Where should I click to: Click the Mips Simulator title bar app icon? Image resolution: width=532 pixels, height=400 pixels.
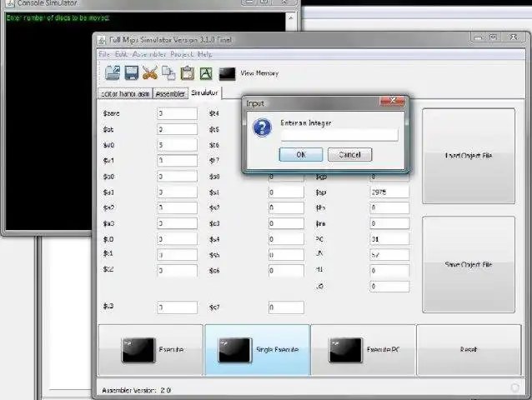point(102,40)
